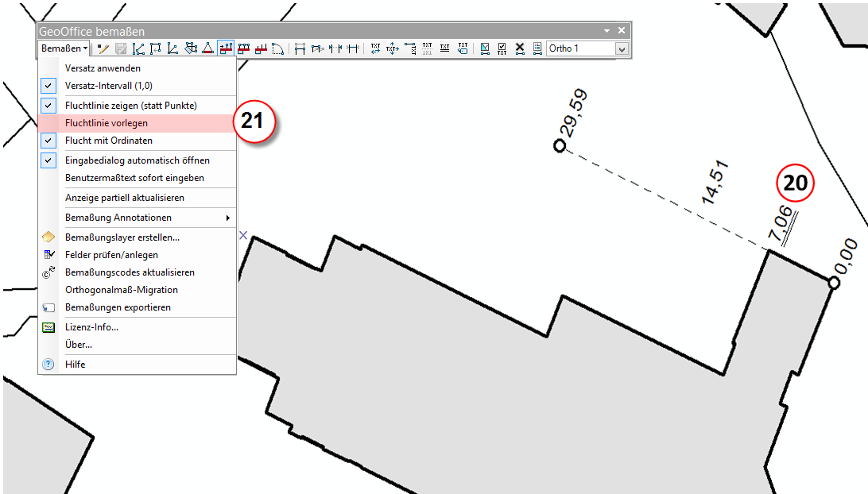Open Lizenz-Info... dialog
Image resolution: width=868 pixels, height=494 pixels.
[x=91, y=326]
